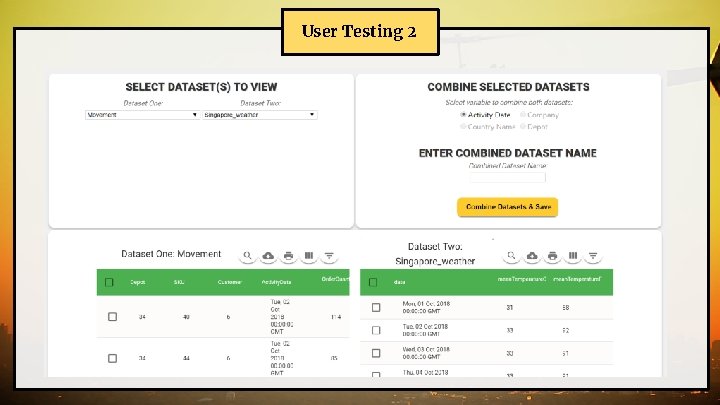The image size is (720, 405).
Task: Print the Singapore_weather table
Action: pos(552,255)
